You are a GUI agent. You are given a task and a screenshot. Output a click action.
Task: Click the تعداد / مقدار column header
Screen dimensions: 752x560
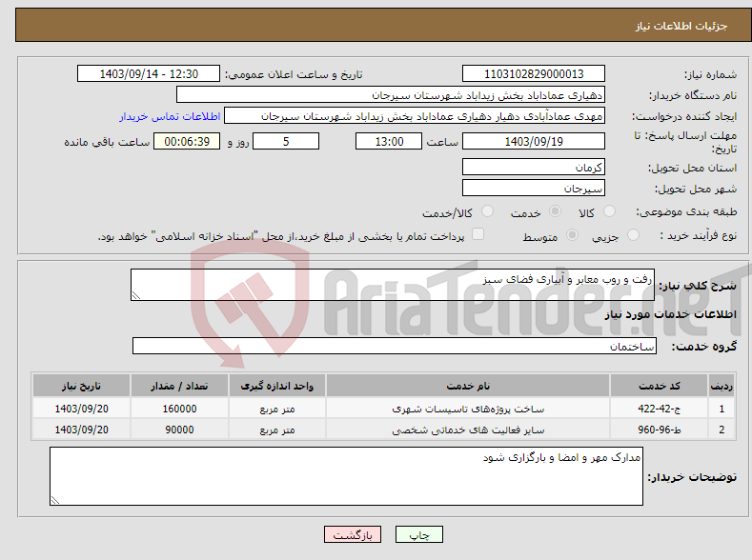(x=179, y=386)
